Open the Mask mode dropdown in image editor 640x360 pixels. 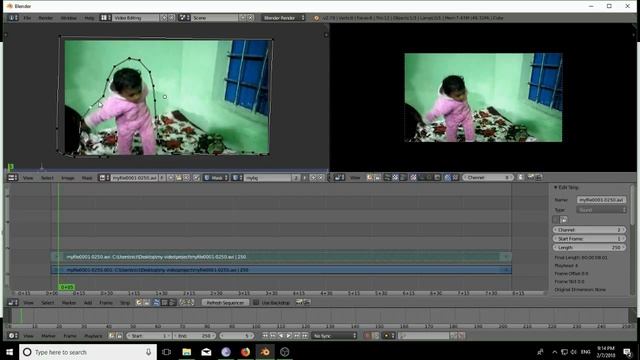(x=216, y=178)
